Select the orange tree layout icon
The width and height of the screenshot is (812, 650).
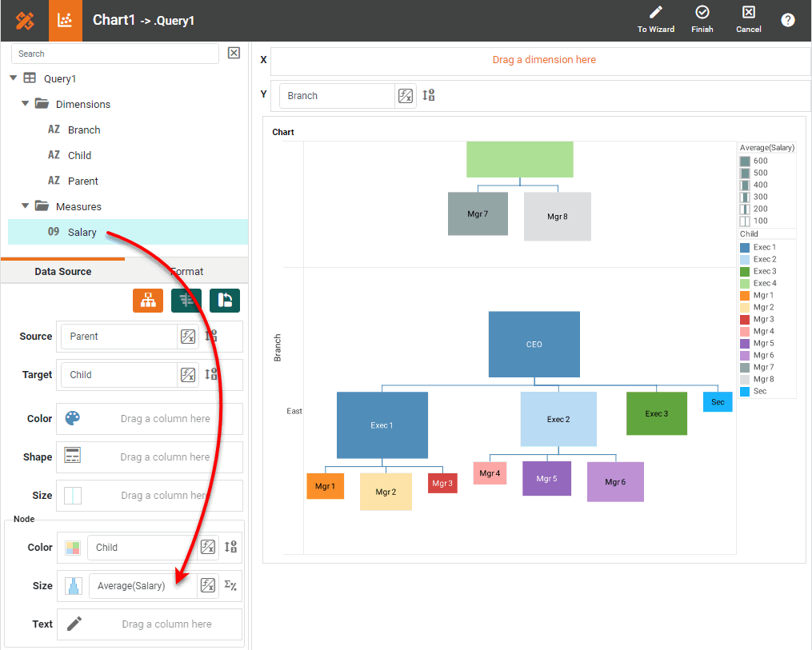(x=148, y=300)
